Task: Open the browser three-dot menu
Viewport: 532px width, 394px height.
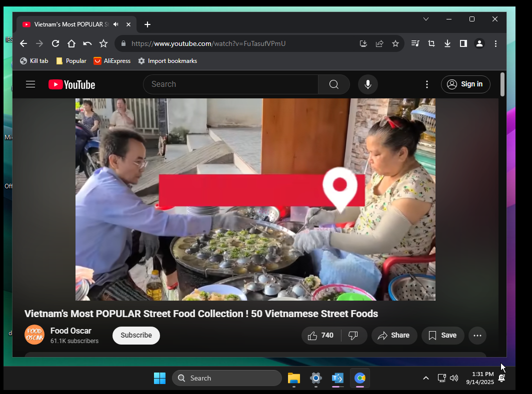Action: click(495, 44)
